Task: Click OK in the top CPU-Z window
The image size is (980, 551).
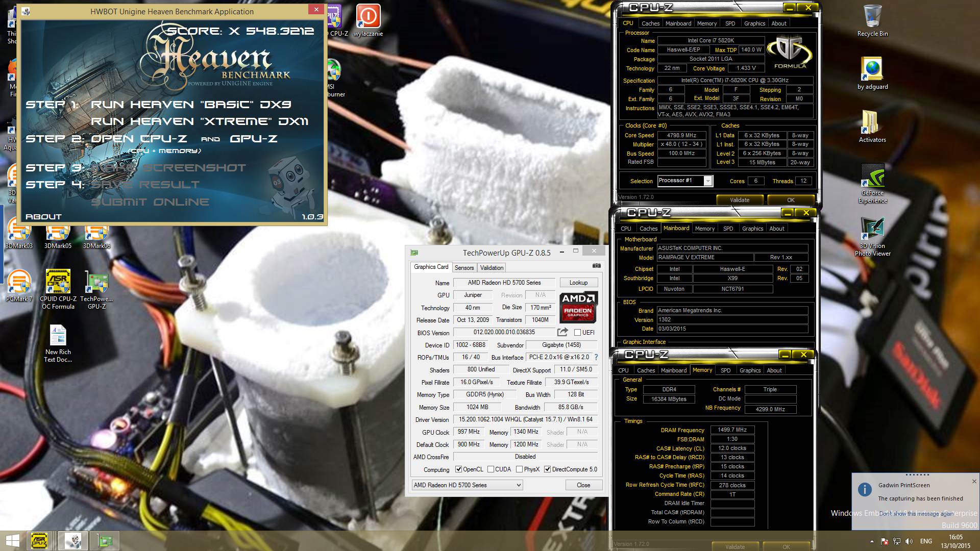Action: click(x=790, y=200)
